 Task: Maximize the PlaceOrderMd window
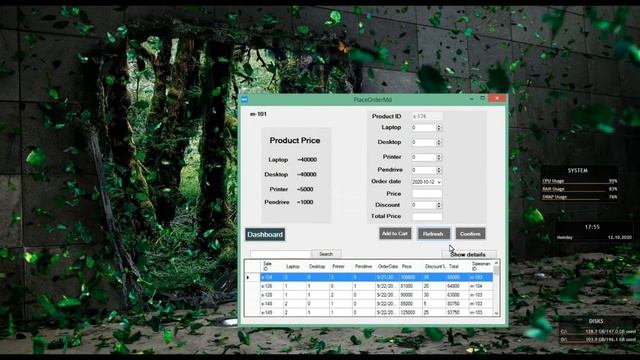482,98
